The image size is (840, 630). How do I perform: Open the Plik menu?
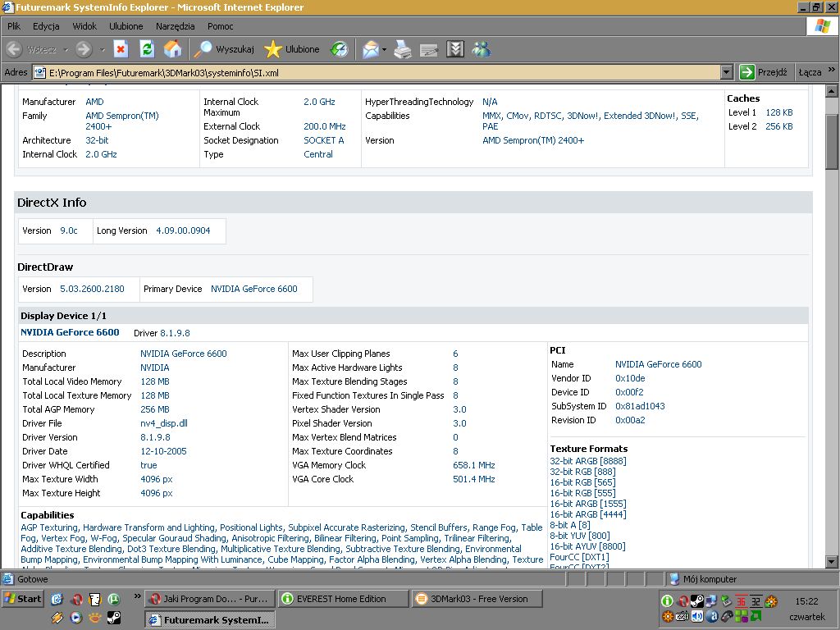pyautogui.click(x=14, y=26)
